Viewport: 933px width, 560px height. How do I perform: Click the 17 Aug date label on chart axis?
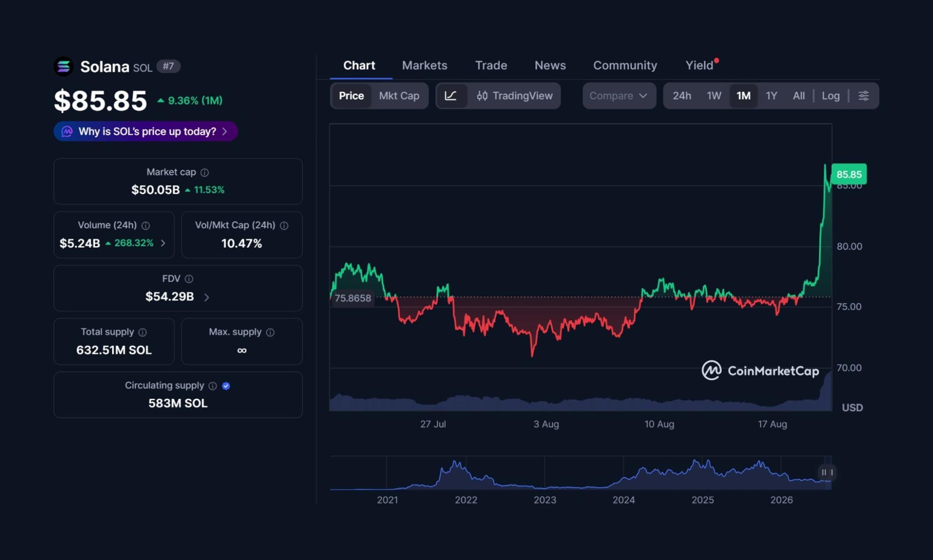tap(772, 424)
